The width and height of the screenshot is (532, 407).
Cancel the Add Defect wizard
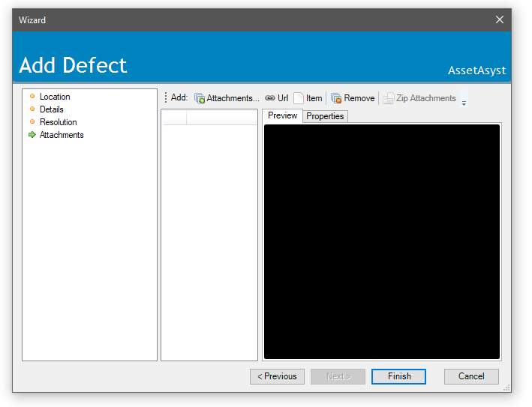coord(471,376)
